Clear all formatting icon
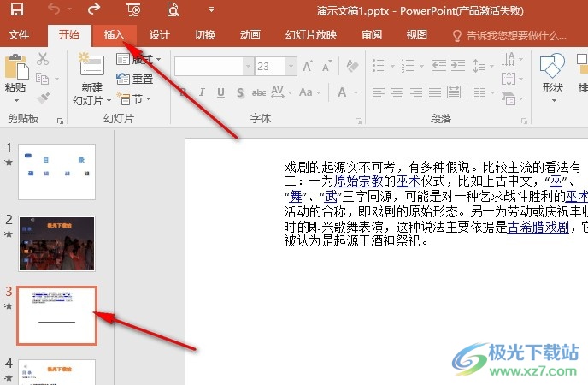 pyautogui.click(x=352, y=66)
